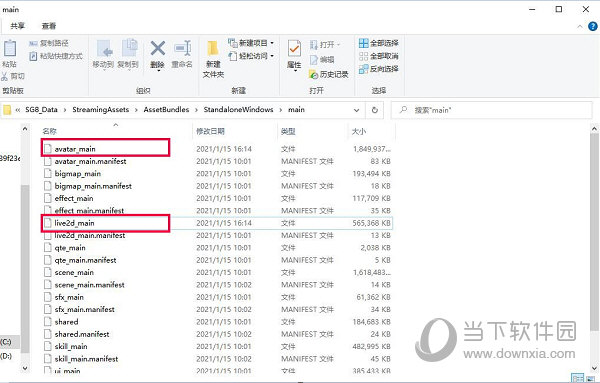Viewport: 600px width, 383px height.
Task: Open the Share (共享) ribbon tab
Action: [x=18, y=26]
